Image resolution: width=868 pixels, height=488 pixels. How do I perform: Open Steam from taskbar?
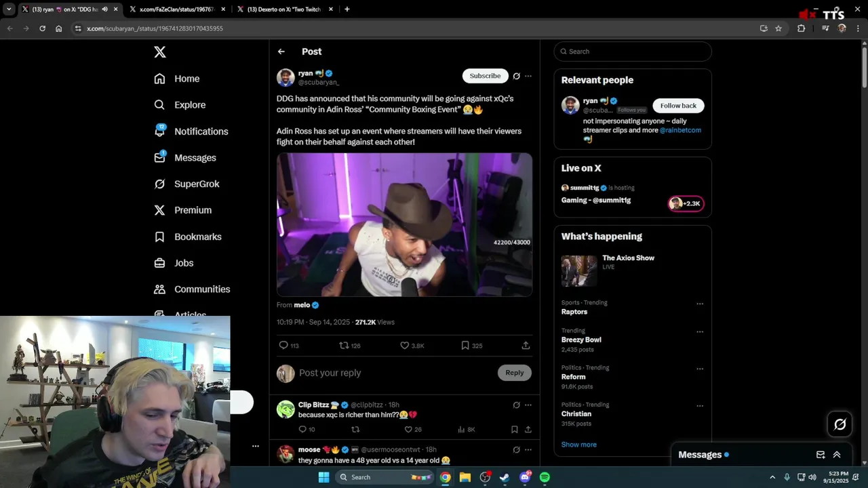coord(505,477)
